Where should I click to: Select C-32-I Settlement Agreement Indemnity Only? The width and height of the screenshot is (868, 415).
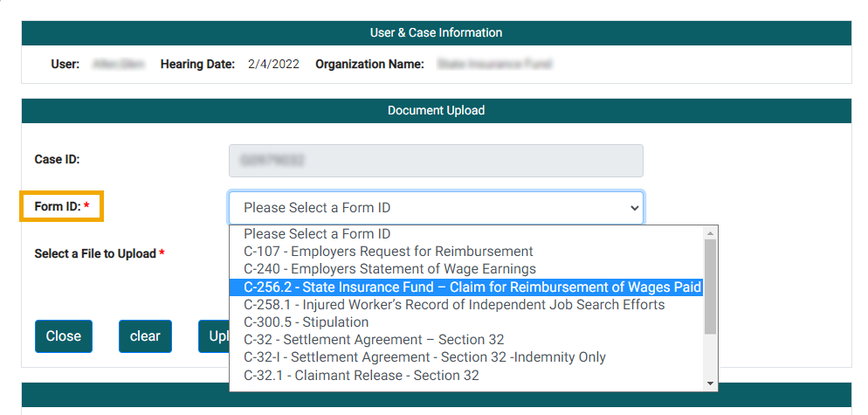tap(424, 357)
